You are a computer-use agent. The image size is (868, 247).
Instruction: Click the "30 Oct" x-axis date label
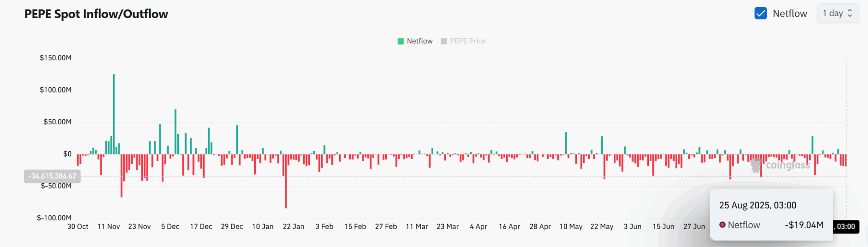[78, 227]
